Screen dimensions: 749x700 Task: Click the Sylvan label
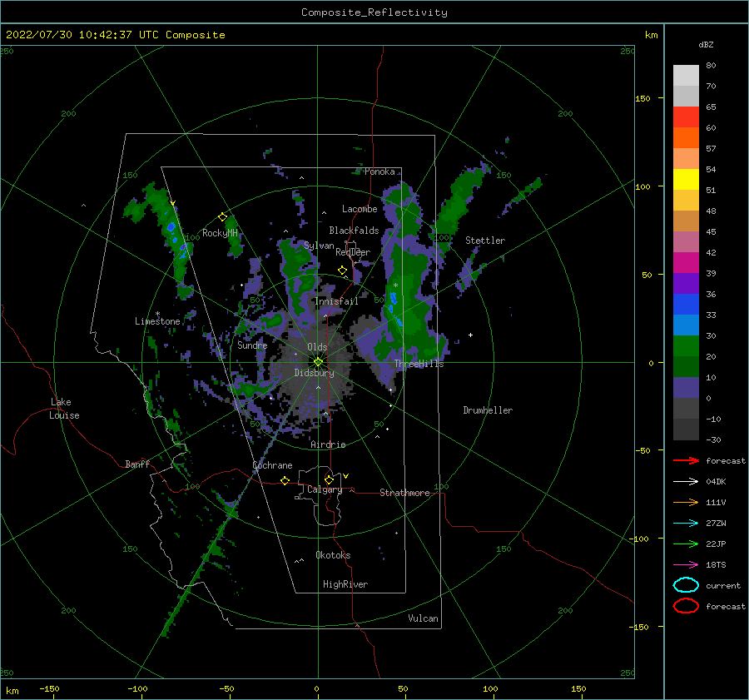pos(319,246)
